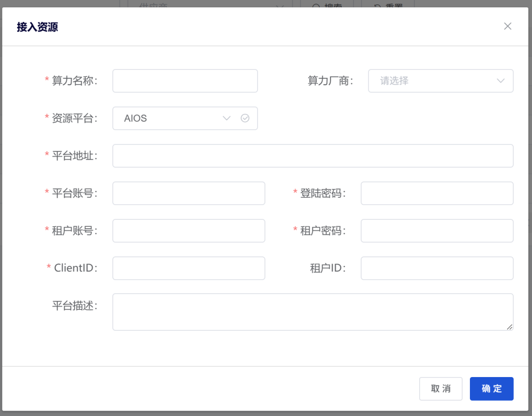The height and width of the screenshot is (416, 532).
Task: Click the 确定 confirm button
Action: click(491, 389)
